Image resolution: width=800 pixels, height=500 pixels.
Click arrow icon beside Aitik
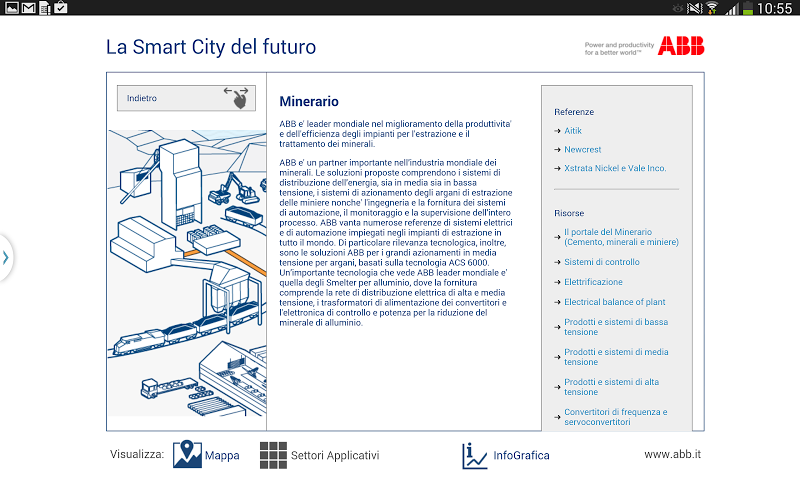tap(557, 131)
